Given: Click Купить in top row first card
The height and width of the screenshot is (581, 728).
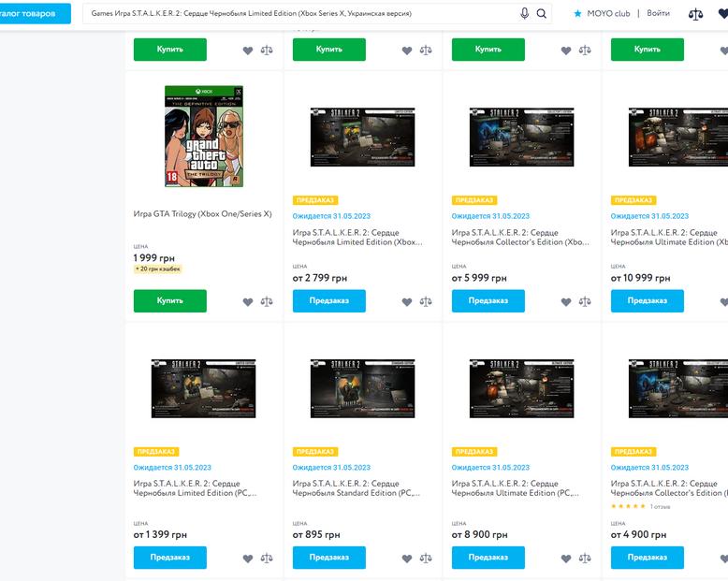Looking at the screenshot, I should point(170,50).
